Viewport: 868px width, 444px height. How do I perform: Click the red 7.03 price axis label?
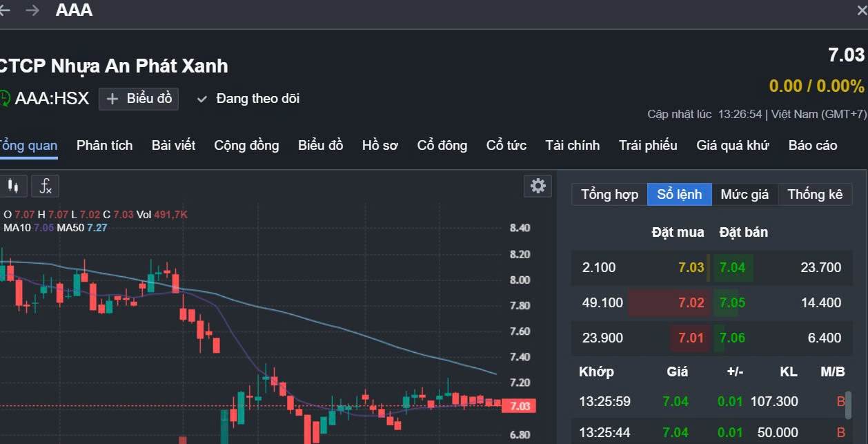(x=520, y=406)
